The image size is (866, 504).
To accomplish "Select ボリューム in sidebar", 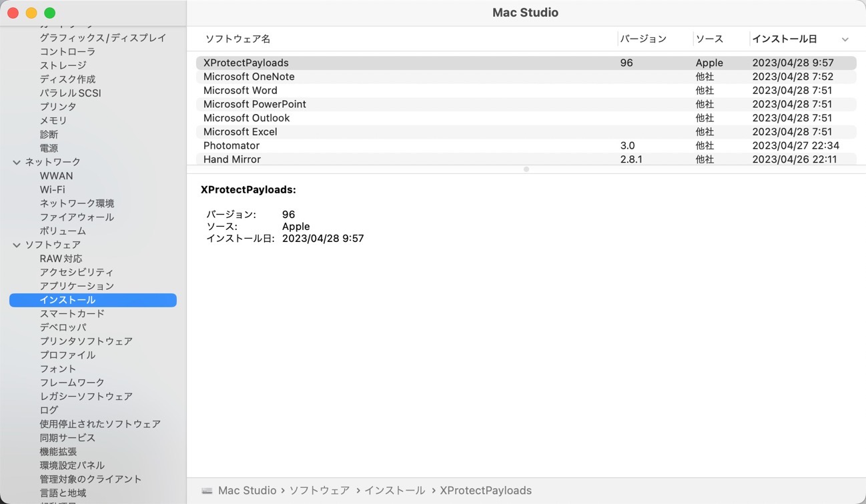I will click(x=63, y=231).
